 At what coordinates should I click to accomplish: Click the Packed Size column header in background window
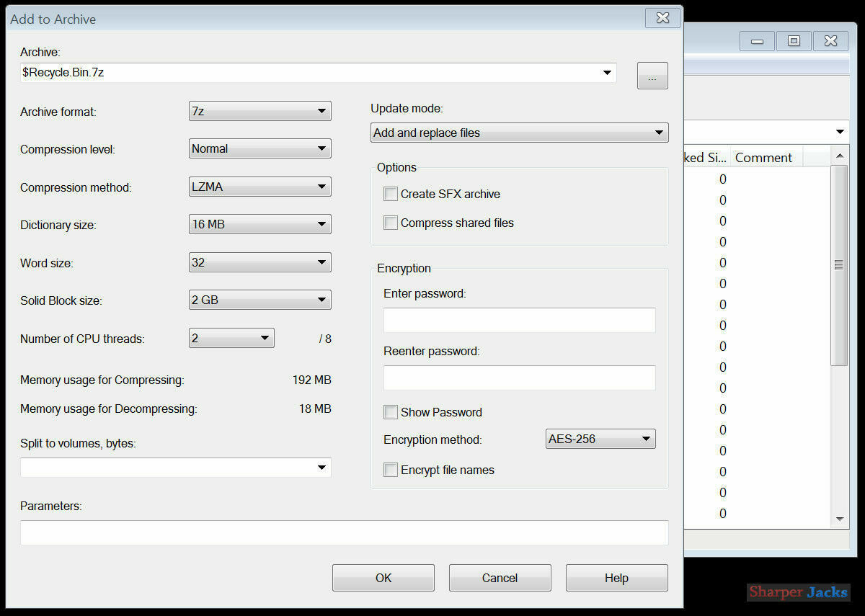pos(706,158)
